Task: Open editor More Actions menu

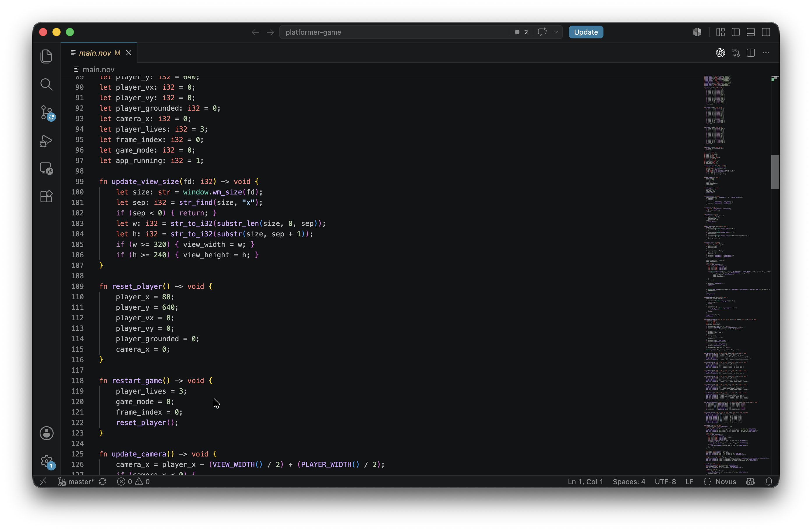Action: [x=766, y=52]
